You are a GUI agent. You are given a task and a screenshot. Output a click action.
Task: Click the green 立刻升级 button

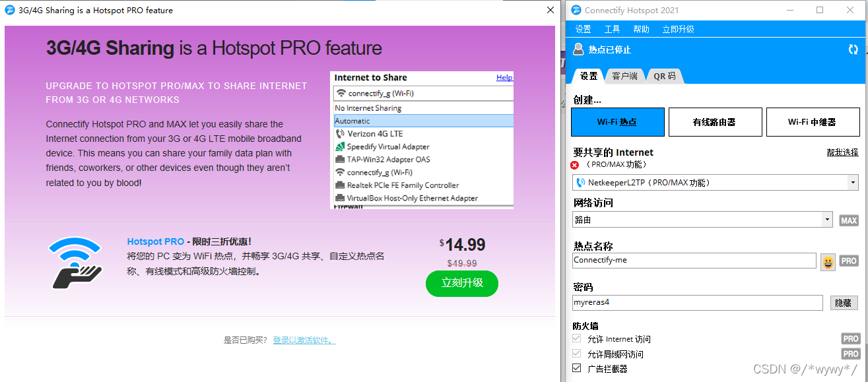tap(462, 283)
